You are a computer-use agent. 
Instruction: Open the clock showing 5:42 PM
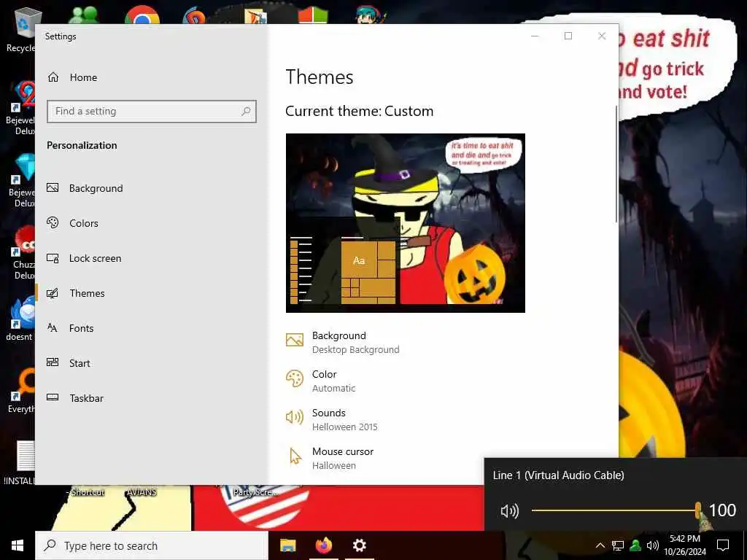pos(685,545)
